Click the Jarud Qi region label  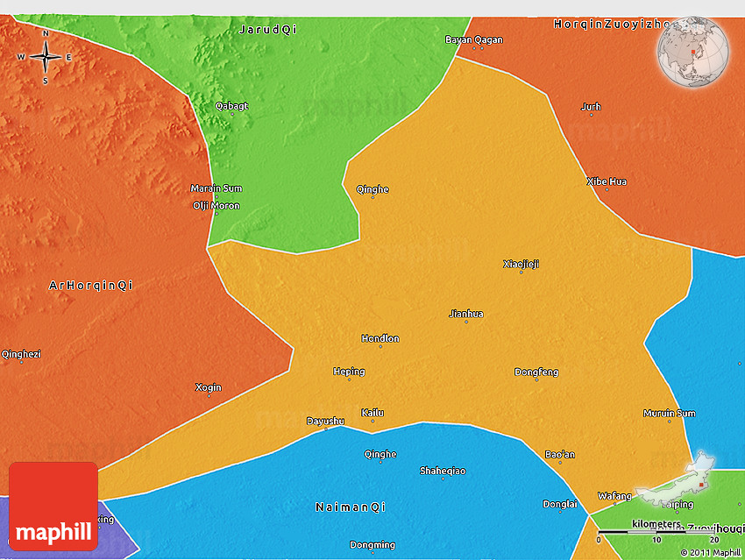(267, 29)
